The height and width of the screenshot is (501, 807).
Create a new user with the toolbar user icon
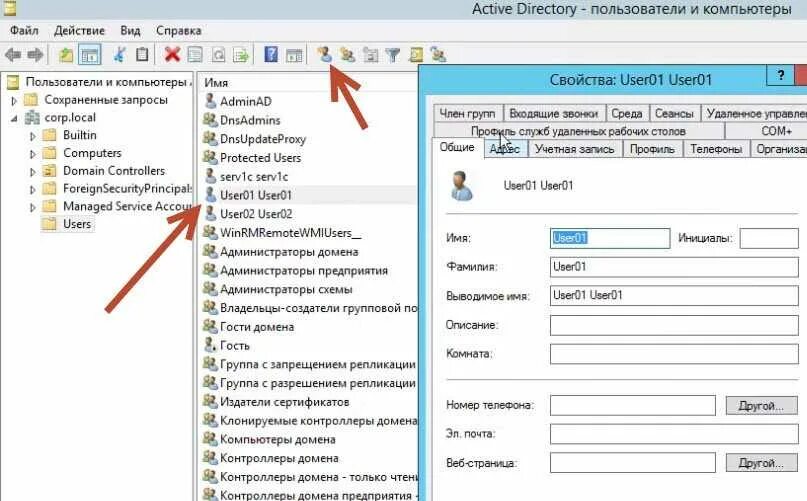tap(324, 54)
